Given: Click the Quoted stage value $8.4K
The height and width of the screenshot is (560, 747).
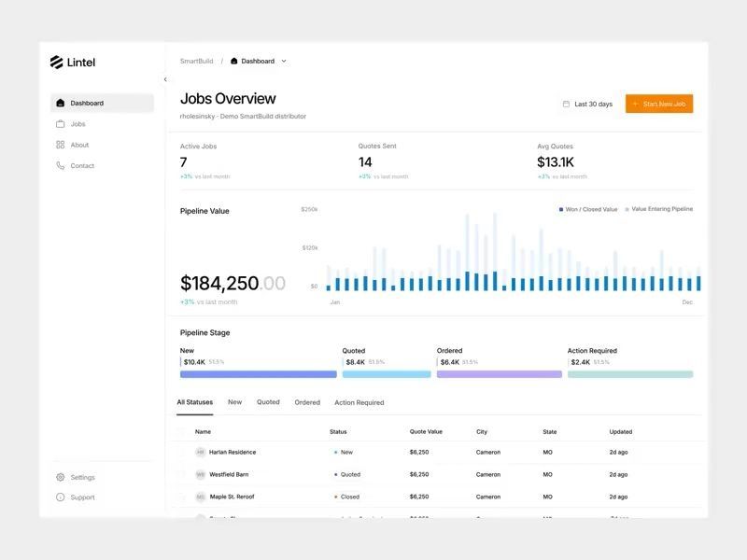Looking at the screenshot, I should (356, 362).
